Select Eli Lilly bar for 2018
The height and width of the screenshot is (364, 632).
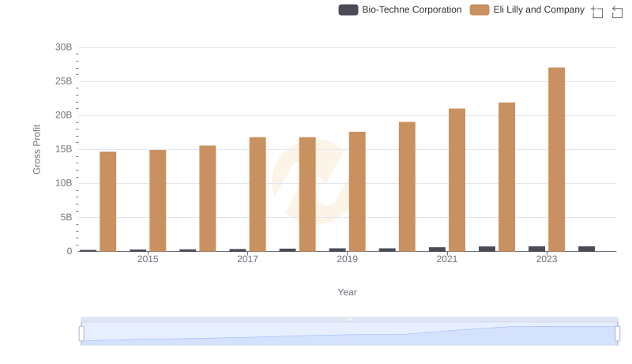(307, 194)
